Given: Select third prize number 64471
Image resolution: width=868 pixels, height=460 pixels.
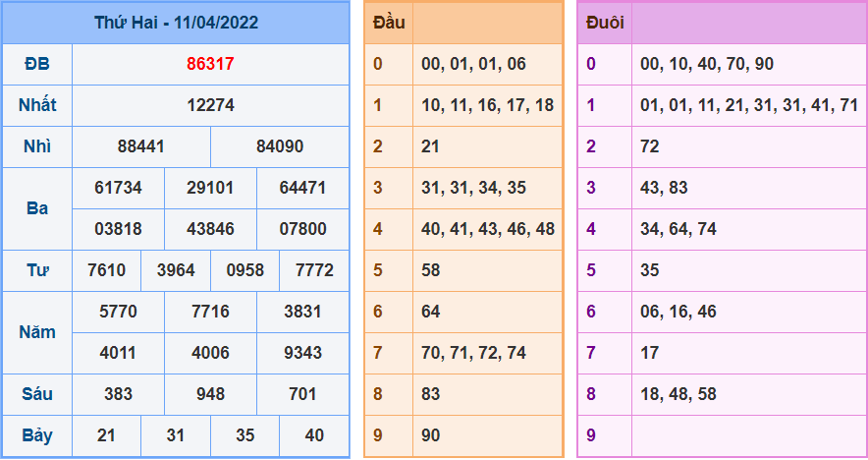Looking at the screenshot, I should pyautogui.click(x=302, y=188).
